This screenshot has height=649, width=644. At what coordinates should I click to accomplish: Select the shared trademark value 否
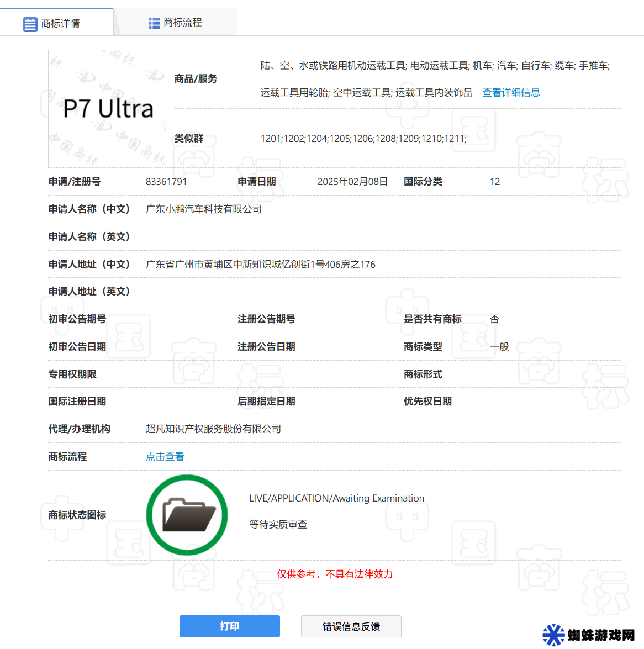pyautogui.click(x=494, y=319)
